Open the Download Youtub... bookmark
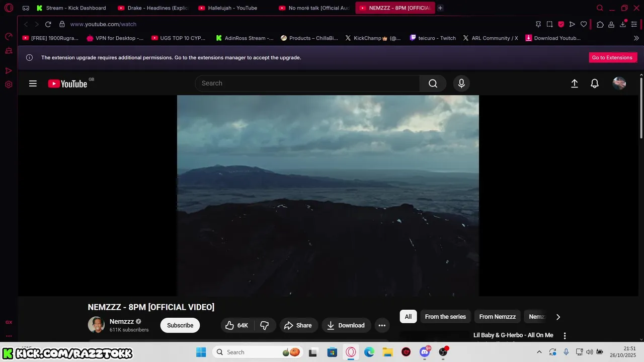 (553, 38)
